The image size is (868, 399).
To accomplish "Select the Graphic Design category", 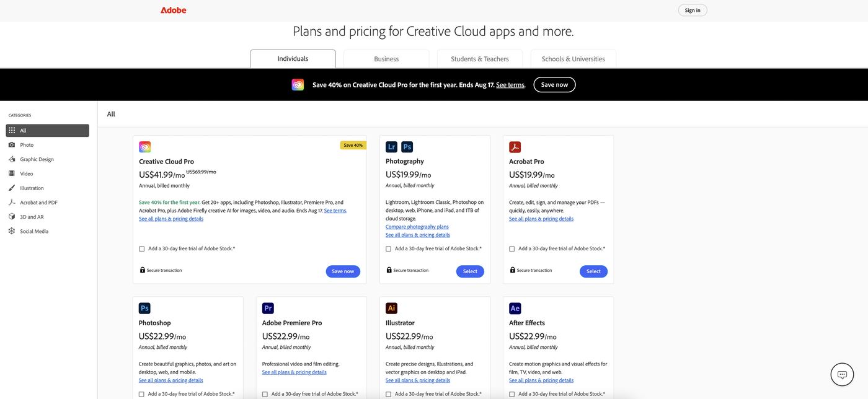I will point(47,159).
